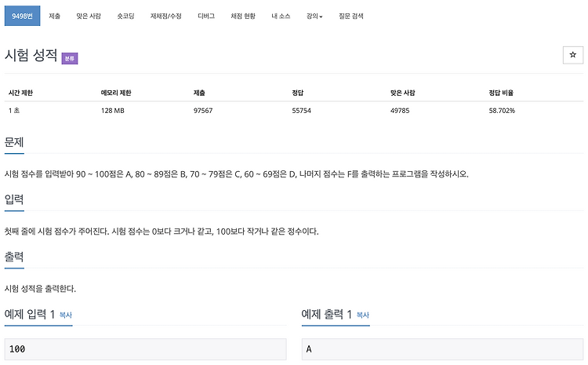Click the purple 분류 tag badge
The width and height of the screenshot is (588, 365).
pyautogui.click(x=70, y=58)
